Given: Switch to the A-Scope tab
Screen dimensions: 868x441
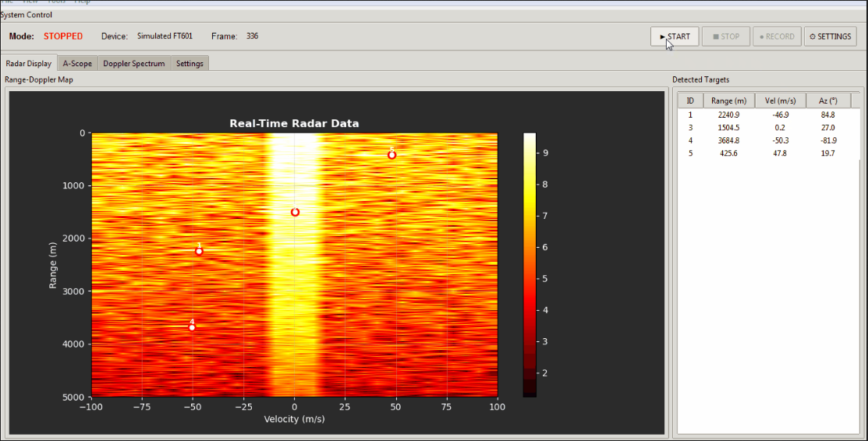Looking at the screenshot, I should (77, 63).
